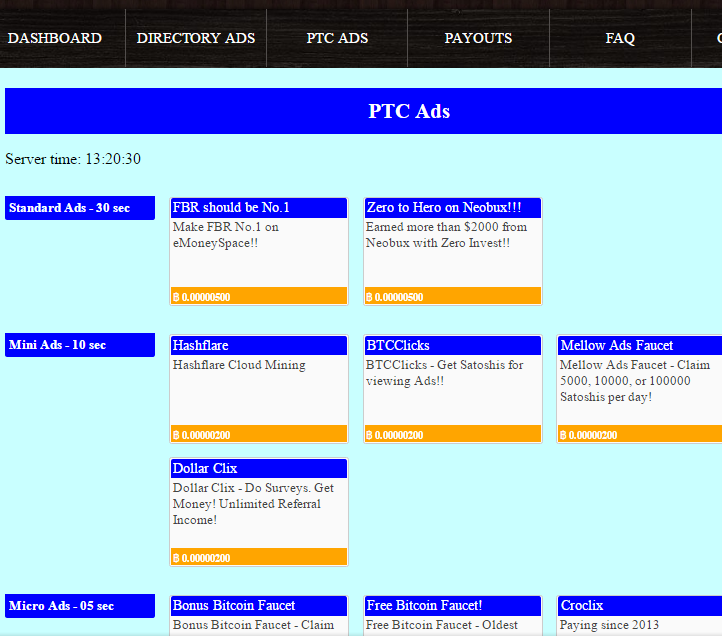This screenshot has height=636, width=722.
Task: Click the 0.00000200 reward bar on BTCClicks ad
Action: point(453,434)
